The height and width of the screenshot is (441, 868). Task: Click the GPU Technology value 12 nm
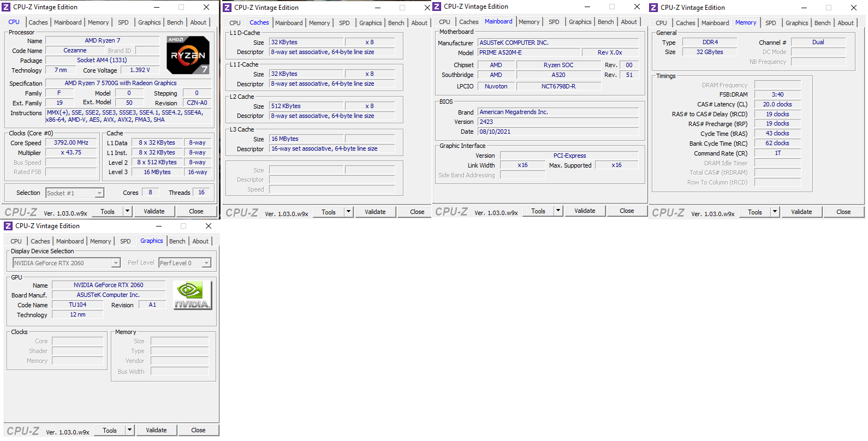77,314
